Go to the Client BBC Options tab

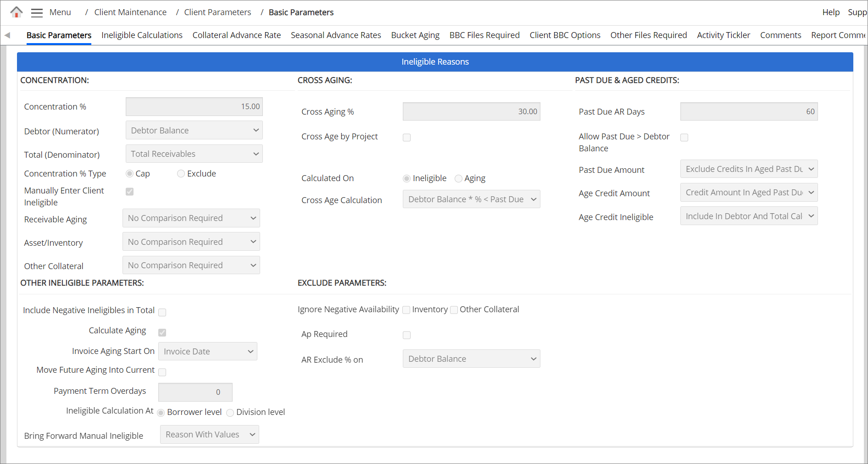(565, 35)
